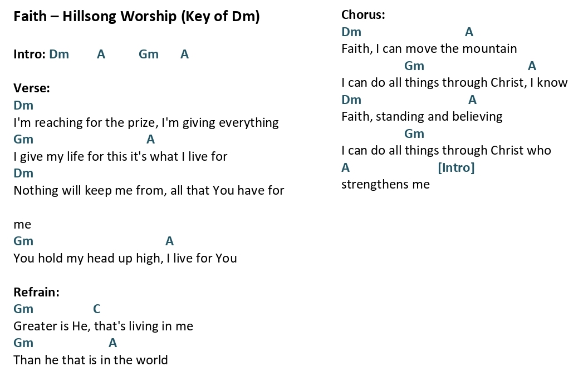Click the lyric "Greater is He, that's living in me"
Viewport: 588px width, 386px height.
[103, 326]
